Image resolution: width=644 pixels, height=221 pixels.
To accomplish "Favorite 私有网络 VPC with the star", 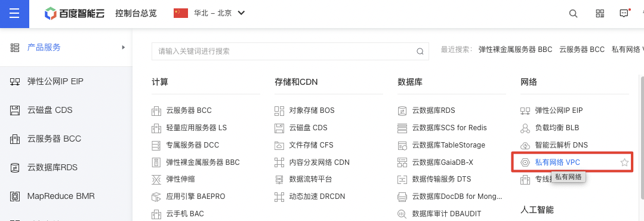I will (x=624, y=162).
